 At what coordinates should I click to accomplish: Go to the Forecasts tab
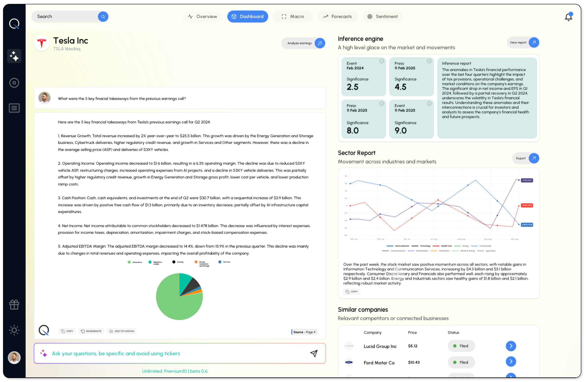(338, 16)
